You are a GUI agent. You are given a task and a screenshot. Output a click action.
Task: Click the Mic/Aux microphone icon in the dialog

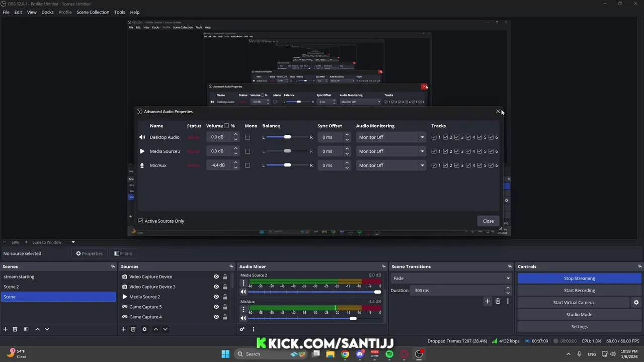[x=142, y=165]
